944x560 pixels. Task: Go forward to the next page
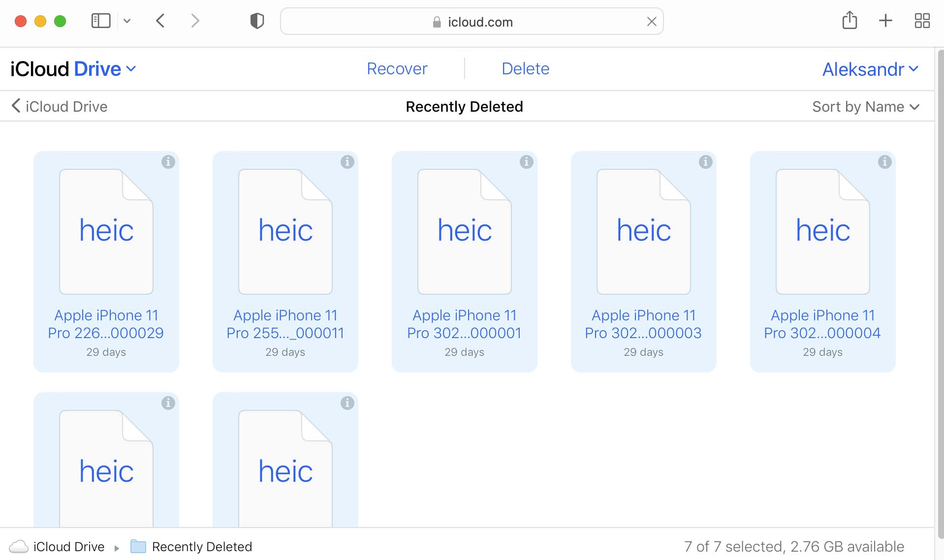click(x=195, y=21)
